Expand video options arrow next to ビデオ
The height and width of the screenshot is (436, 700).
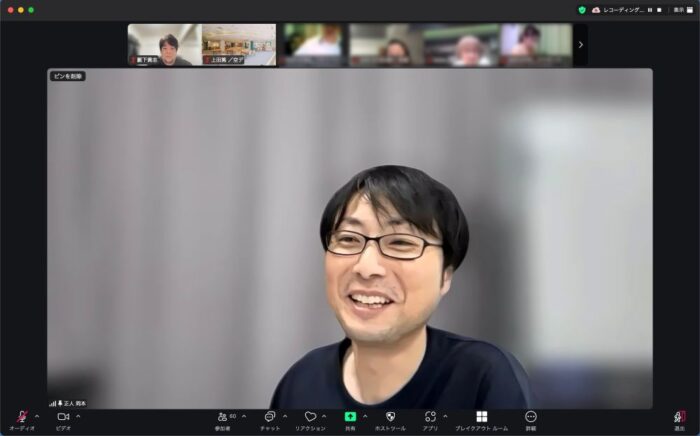pyautogui.click(x=78, y=416)
